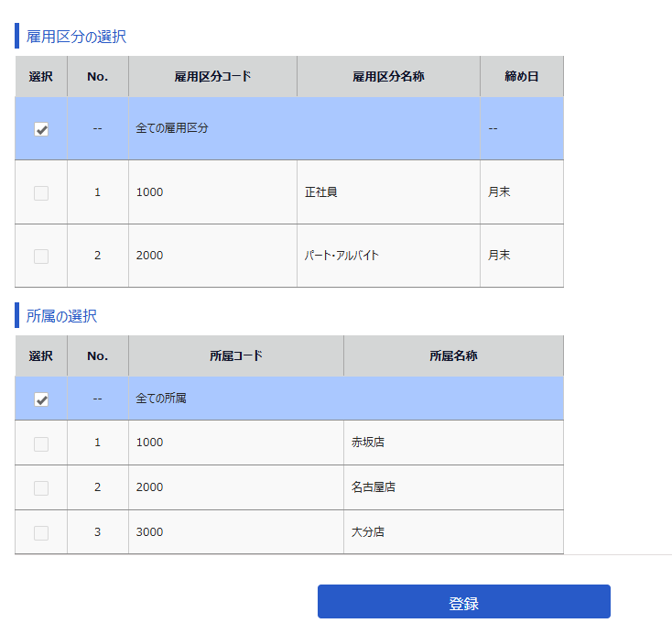Click 月末 in the パート・アルバイト row
The image size is (672, 634).
click(499, 256)
